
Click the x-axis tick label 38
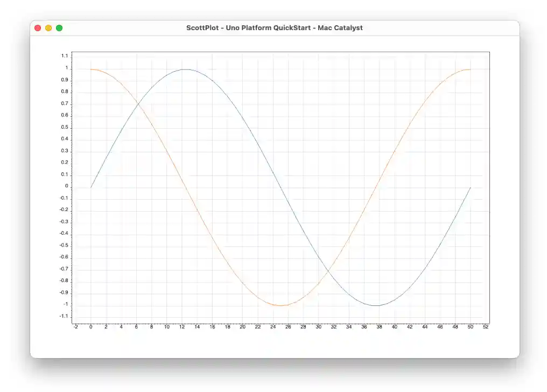[x=379, y=327]
